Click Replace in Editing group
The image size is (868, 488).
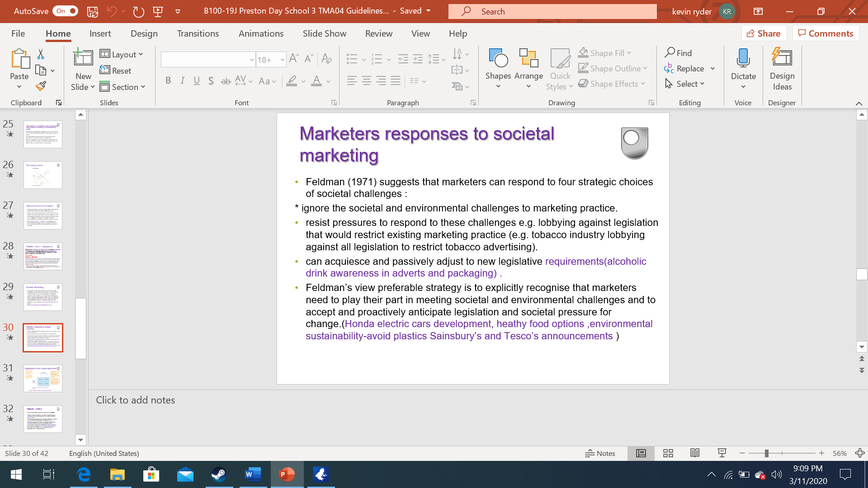[684, 68]
